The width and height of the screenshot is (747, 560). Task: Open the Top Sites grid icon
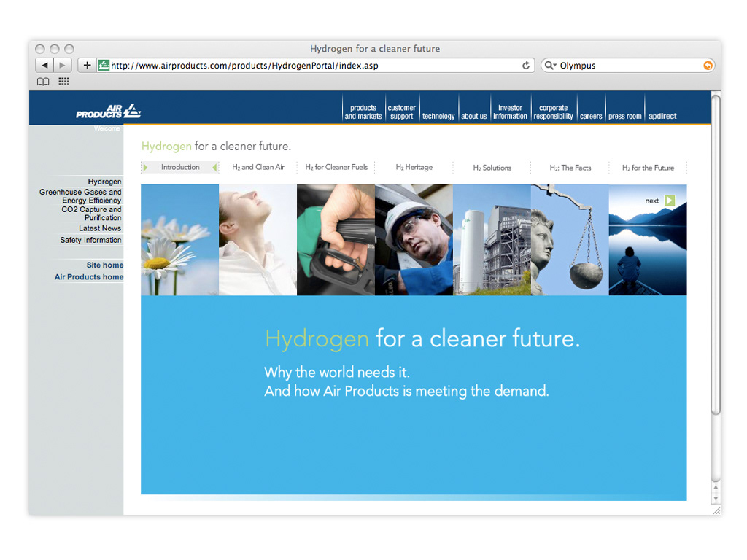coord(64,82)
